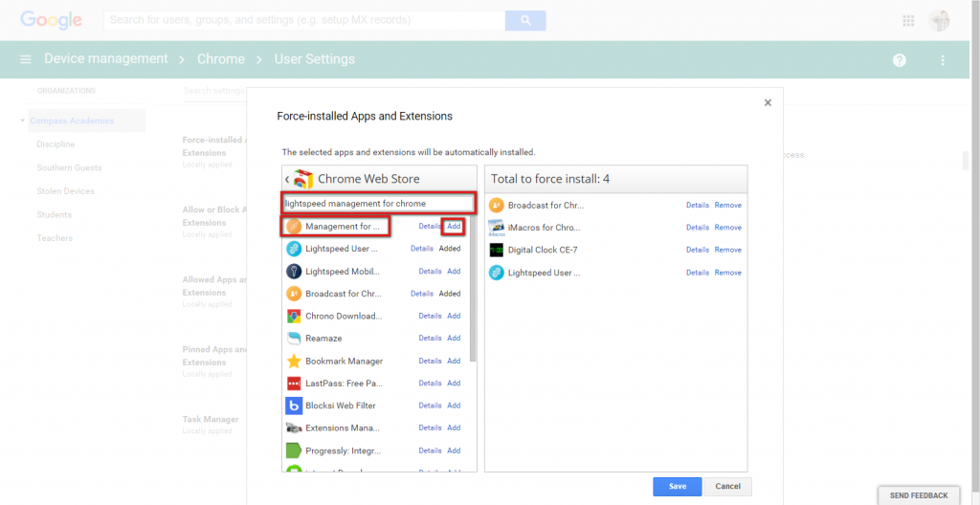
Task: Click the Lightspeed Mobil... app icon
Action: point(294,272)
